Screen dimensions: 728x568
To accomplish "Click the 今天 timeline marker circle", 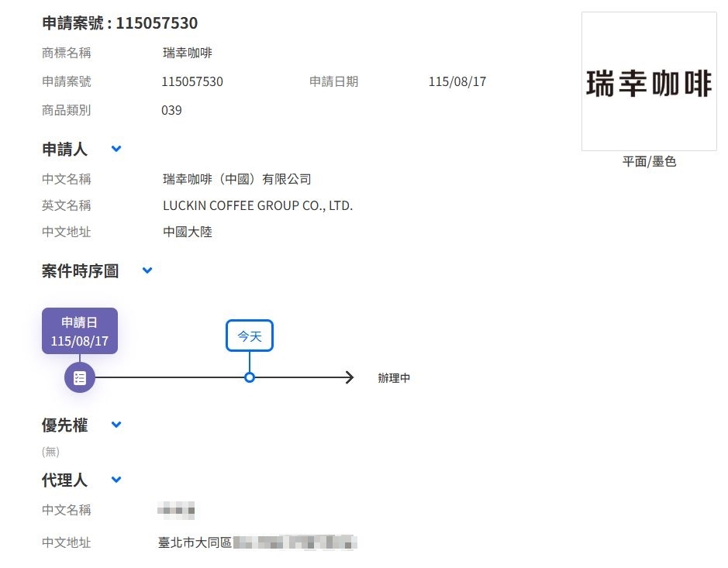I will [x=250, y=377].
